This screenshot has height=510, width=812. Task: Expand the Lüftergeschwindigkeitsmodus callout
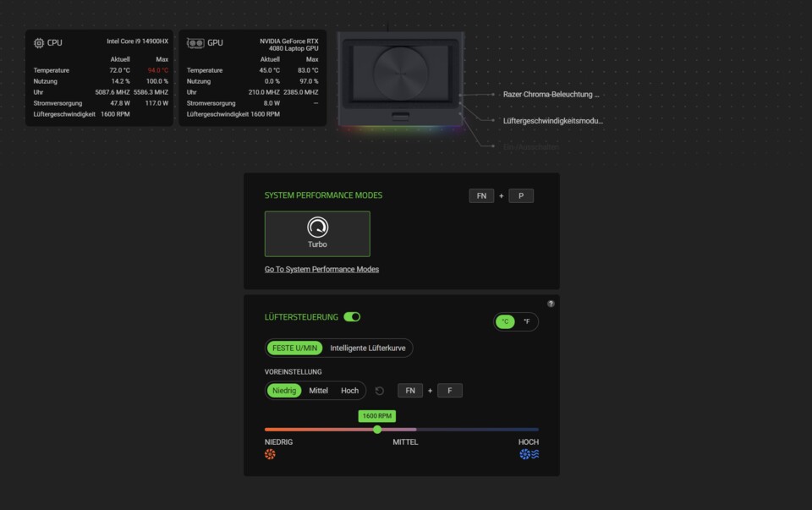[554, 120]
